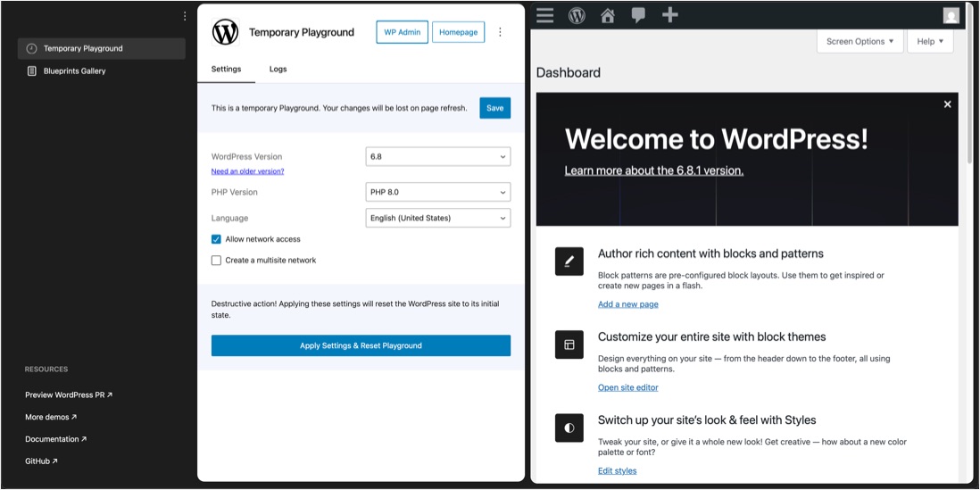Dismiss the Welcome to WordPress panel
Screen dimensions: 980x490
coord(948,104)
